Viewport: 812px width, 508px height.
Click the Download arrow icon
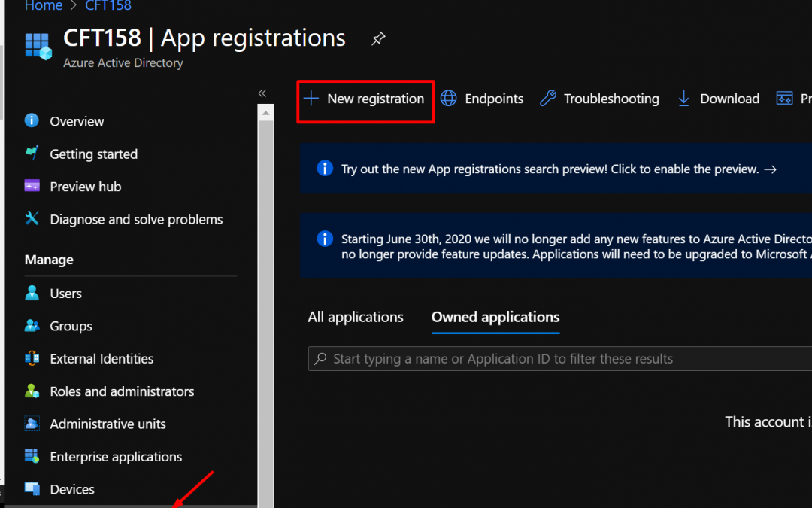[x=683, y=99]
